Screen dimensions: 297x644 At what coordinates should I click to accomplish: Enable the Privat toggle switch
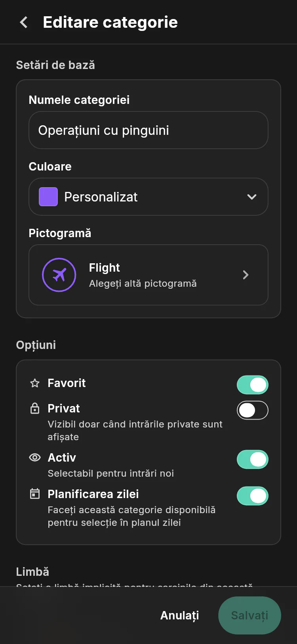click(253, 410)
